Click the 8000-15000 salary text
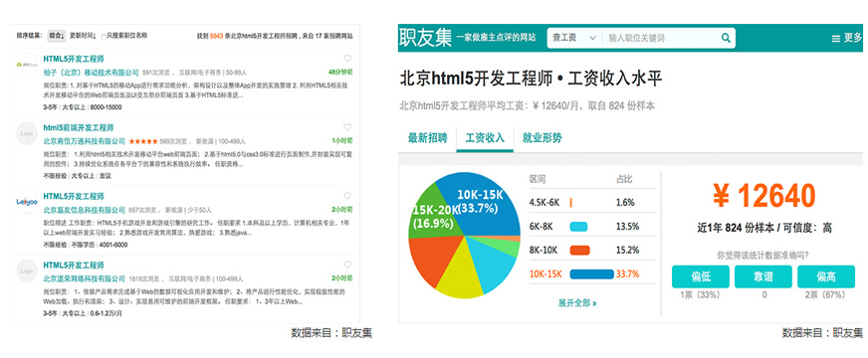The image size is (868, 358). point(107,107)
